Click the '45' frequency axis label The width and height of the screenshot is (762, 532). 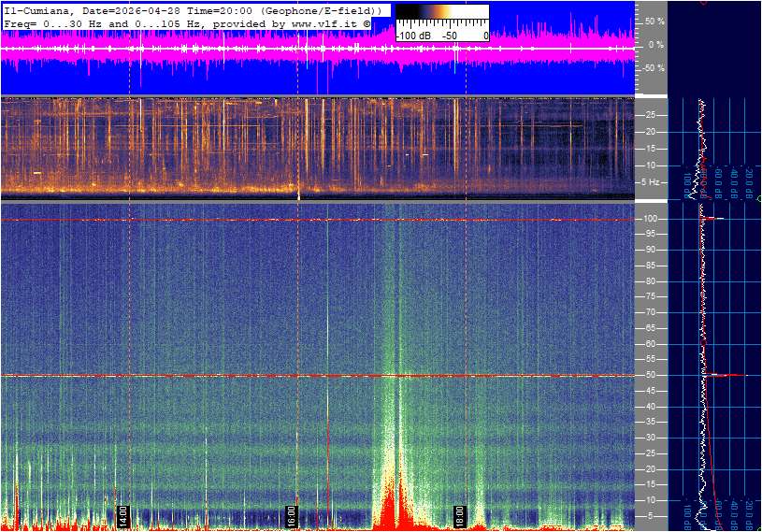[x=651, y=391]
